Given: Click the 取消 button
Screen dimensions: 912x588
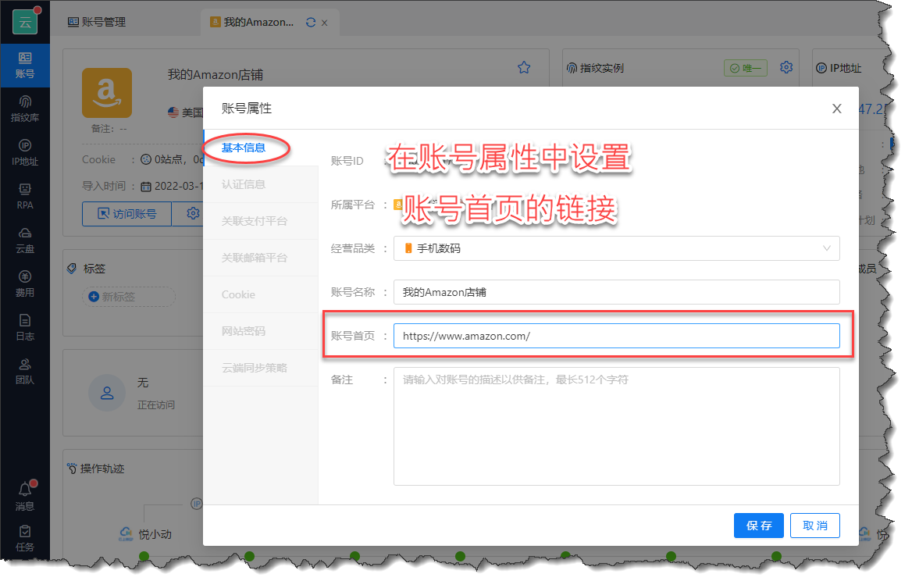Looking at the screenshot, I should coord(815,526).
